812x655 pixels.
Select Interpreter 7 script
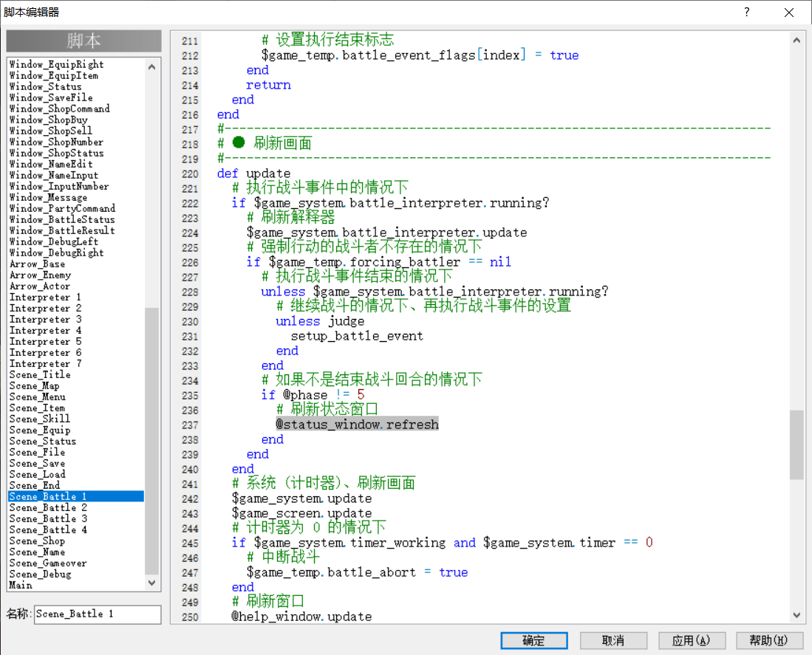(x=76, y=364)
